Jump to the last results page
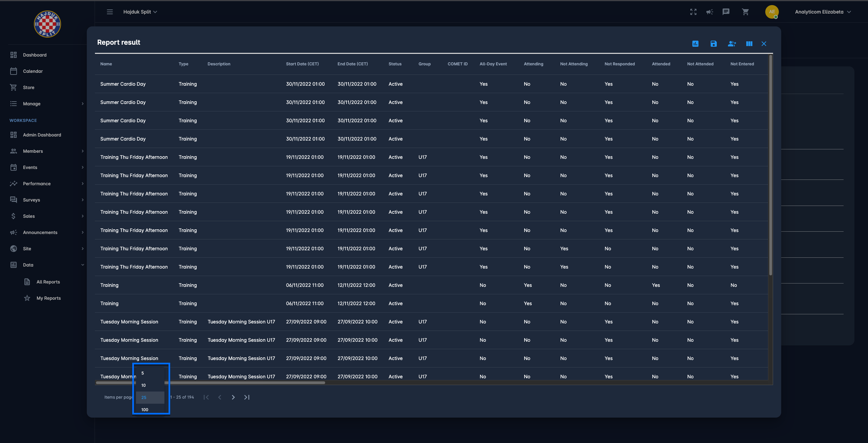 pyautogui.click(x=247, y=397)
